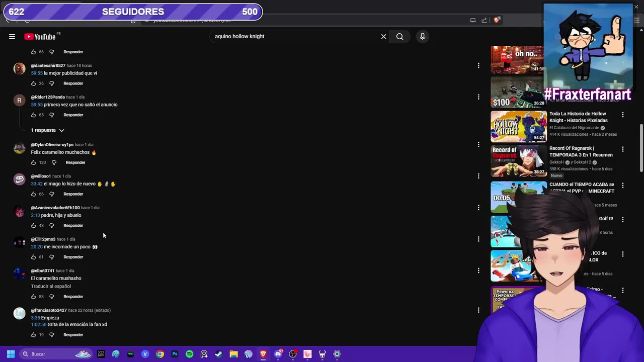Go to YouTube home via logo

(x=40, y=36)
